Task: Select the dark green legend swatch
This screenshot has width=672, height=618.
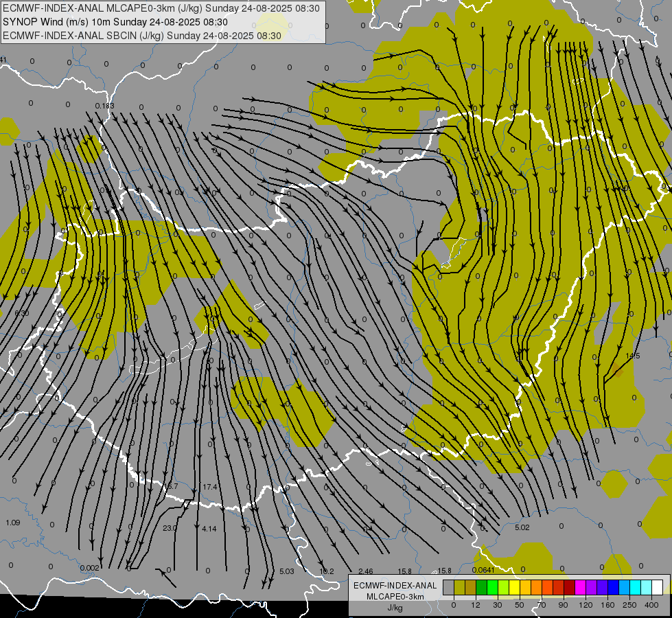Action: tap(482, 587)
